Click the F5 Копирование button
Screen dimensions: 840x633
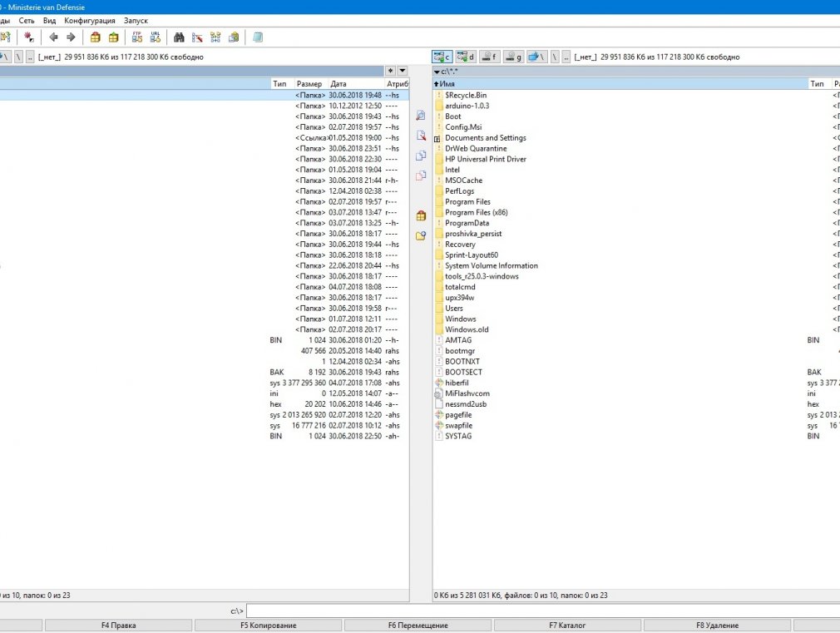pos(268,625)
